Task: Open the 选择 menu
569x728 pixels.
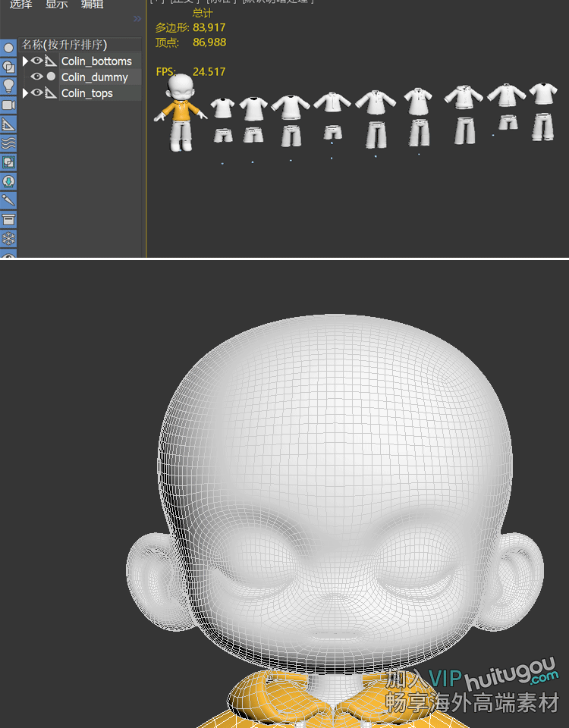Action: (x=20, y=5)
